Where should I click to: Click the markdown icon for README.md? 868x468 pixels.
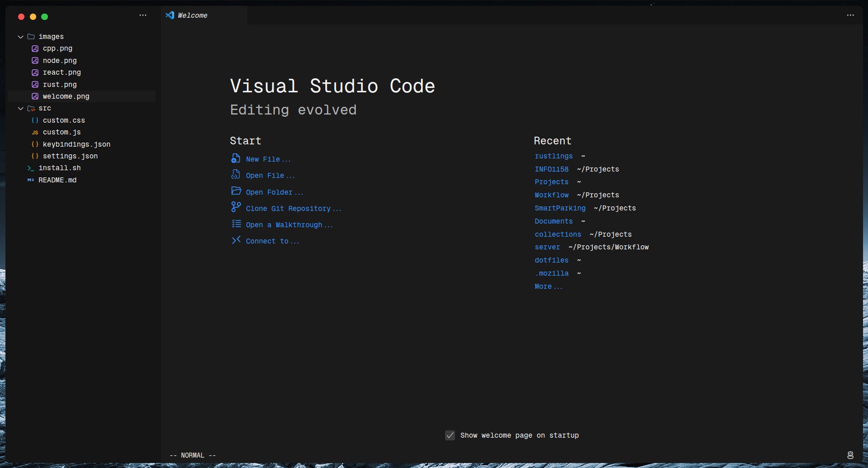(31, 180)
